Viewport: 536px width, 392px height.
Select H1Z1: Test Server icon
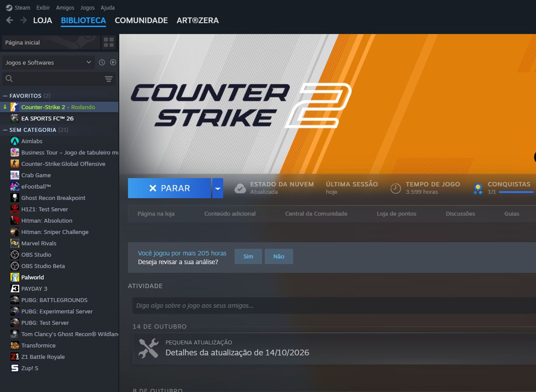tap(14, 209)
